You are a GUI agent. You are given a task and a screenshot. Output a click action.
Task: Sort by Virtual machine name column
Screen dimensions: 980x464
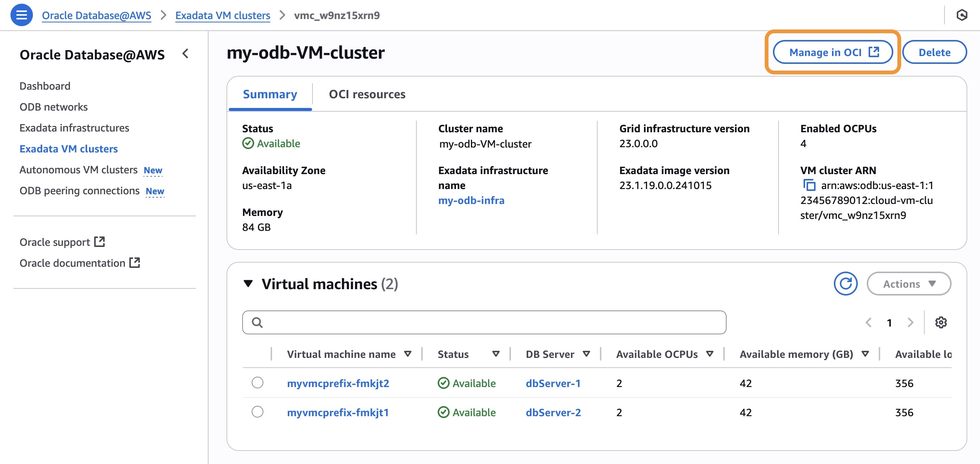408,354
